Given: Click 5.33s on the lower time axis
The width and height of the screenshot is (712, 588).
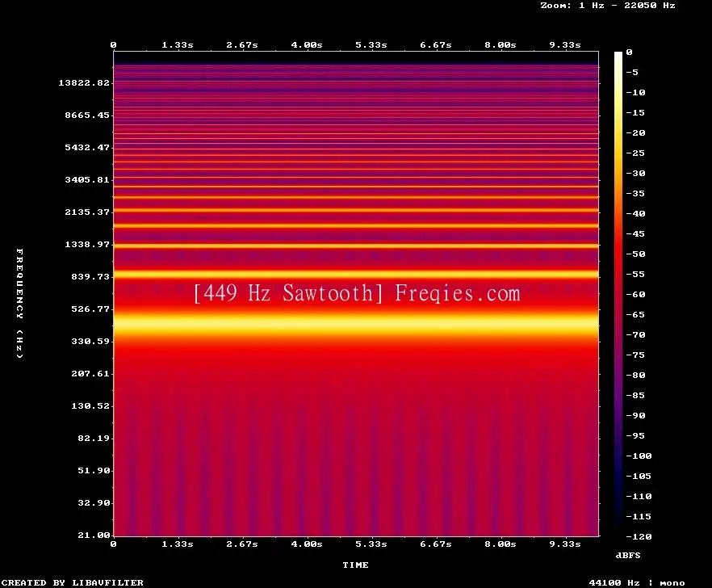Looking at the screenshot, I should pos(371,544).
